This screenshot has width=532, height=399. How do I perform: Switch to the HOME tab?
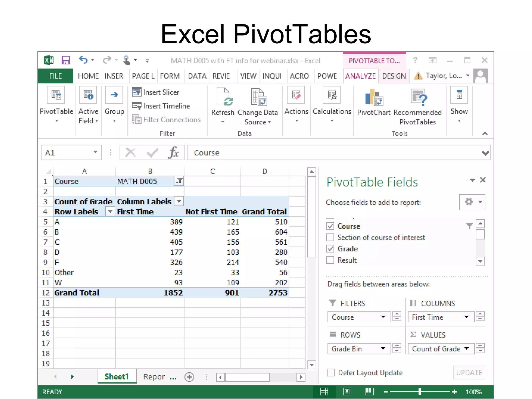coord(88,76)
